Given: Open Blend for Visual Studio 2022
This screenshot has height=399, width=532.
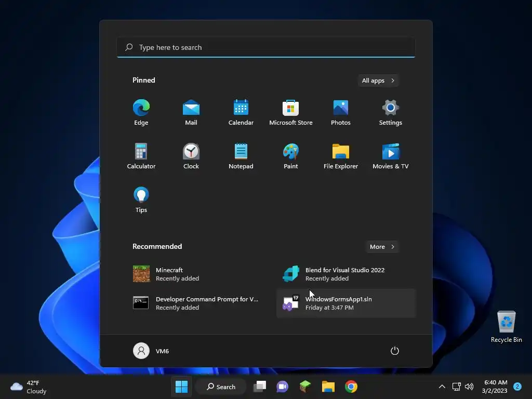Looking at the screenshot, I should pyautogui.click(x=345, y=274).
